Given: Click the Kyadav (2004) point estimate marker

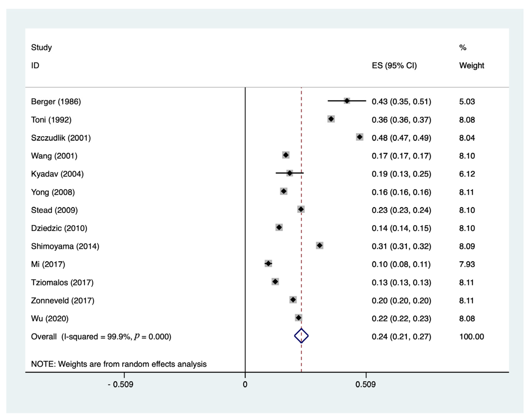Looking at the screenshot, I should [290, 173].
